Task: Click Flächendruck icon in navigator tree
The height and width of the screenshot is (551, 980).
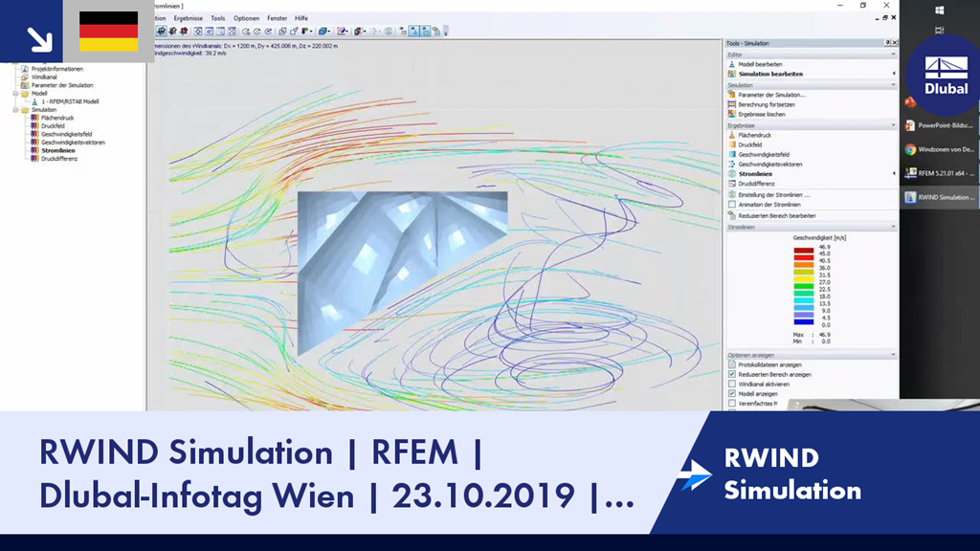Action: coord(35,118)
